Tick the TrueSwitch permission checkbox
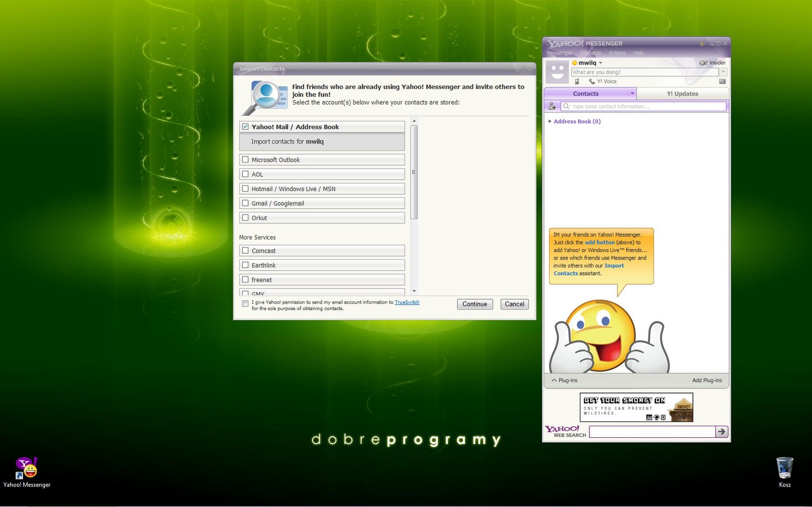 (x=246, y=304)
